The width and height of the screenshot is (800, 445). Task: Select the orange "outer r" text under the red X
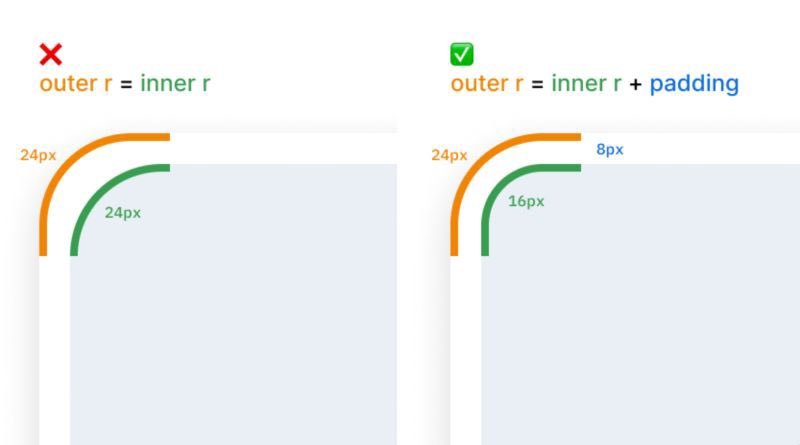click(76, 83)
